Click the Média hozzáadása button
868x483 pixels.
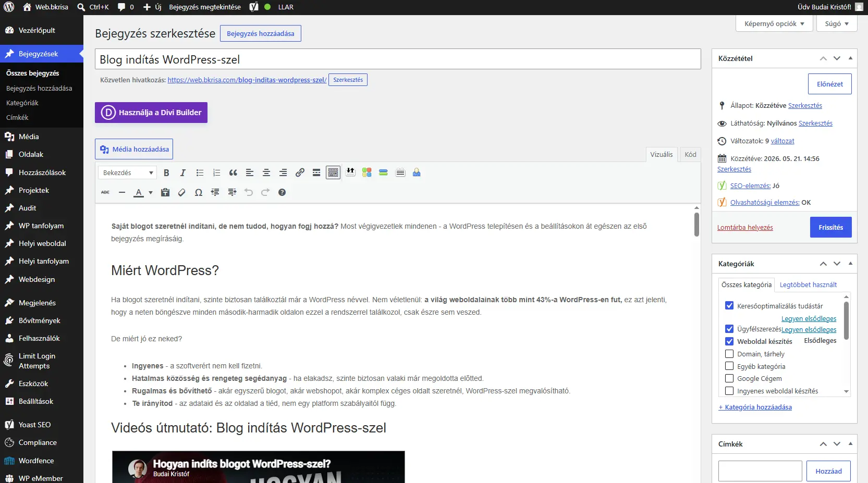(x=134, y=149)
